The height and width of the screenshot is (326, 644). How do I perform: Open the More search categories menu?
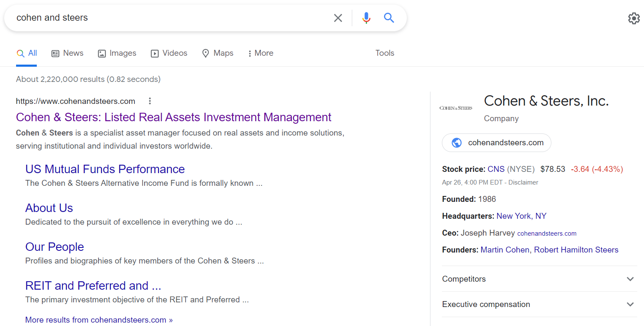tap(260, 53)
